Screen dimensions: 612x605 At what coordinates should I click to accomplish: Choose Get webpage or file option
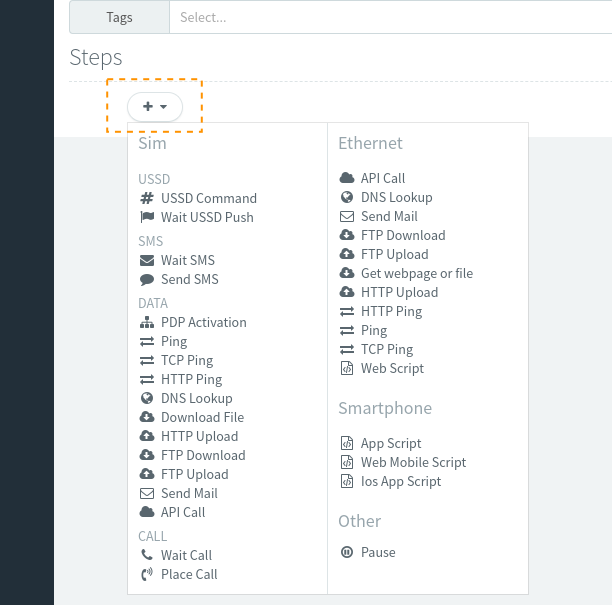point(416,273)
